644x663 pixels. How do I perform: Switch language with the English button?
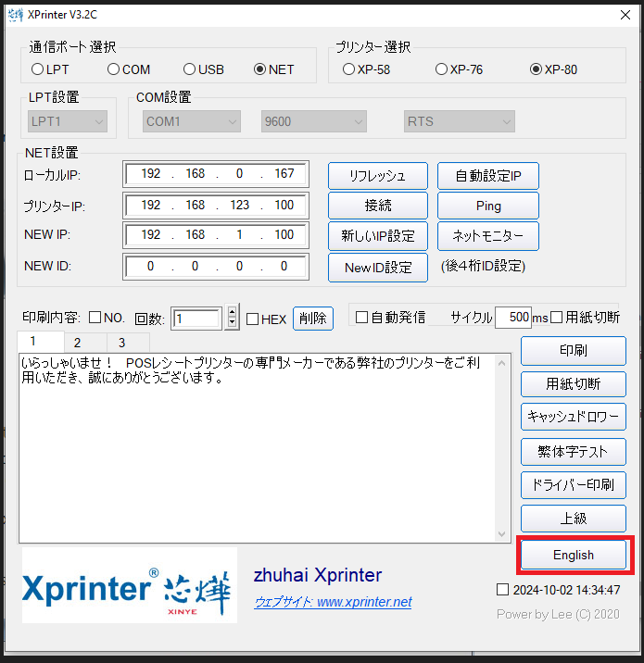pyautogui.click(x=574, y=555)
